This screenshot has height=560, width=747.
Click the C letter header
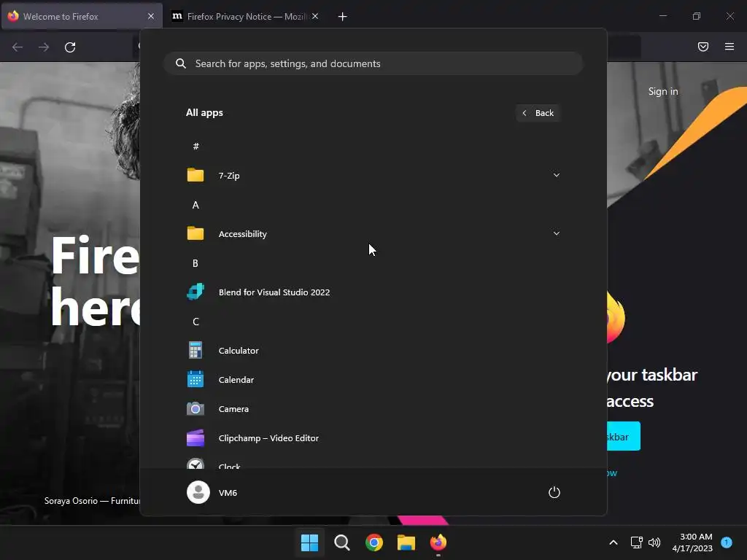pos(196,322)
